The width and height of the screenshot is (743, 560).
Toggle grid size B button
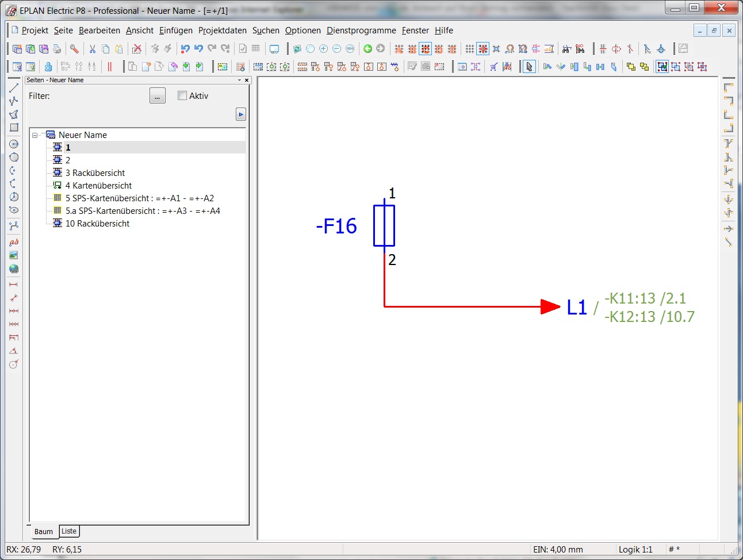tap(412, 49)
